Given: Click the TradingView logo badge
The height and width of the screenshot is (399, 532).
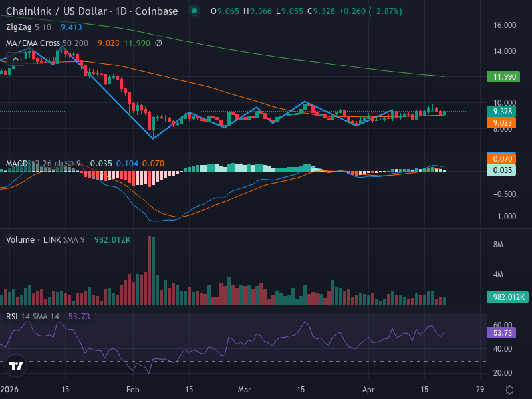Looking at the screenshot, I should coord(15,366).
